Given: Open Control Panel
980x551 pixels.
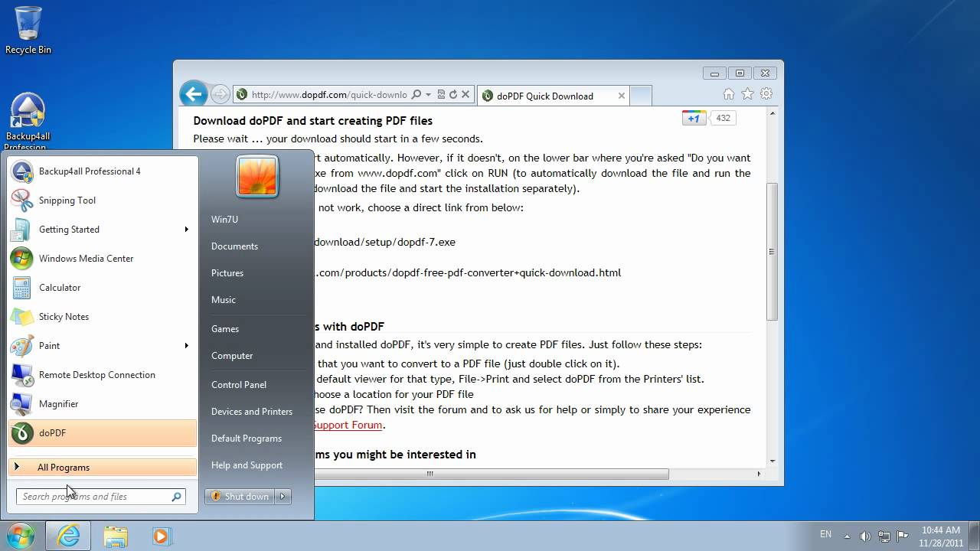Looking at the screenshot, I should (x=239, y=385).
